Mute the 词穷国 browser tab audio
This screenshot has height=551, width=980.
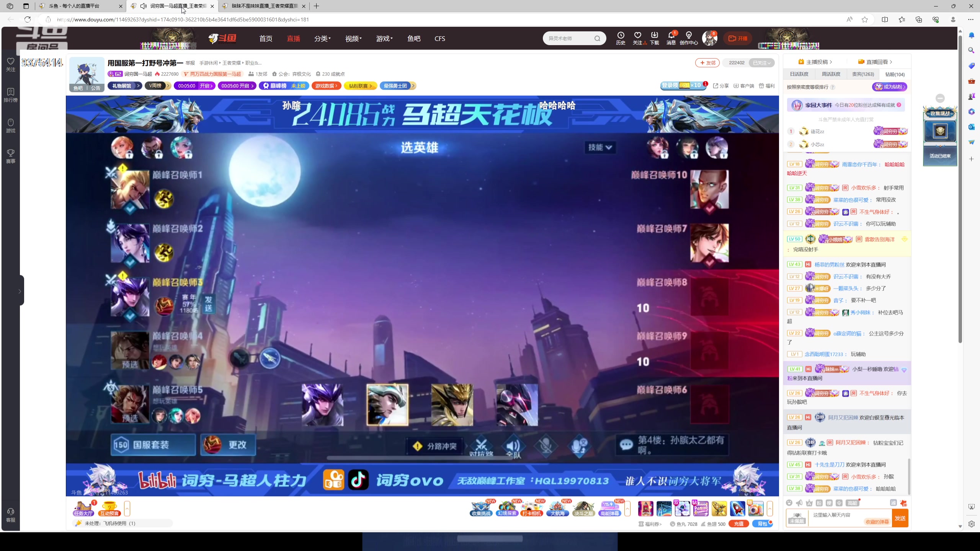pos(143,6)
